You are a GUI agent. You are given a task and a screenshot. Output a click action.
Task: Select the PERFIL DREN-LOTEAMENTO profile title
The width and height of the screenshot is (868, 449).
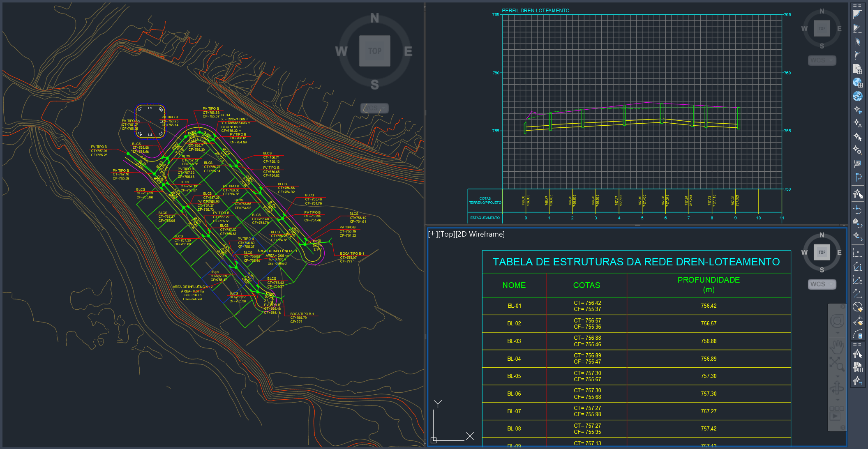536,11
